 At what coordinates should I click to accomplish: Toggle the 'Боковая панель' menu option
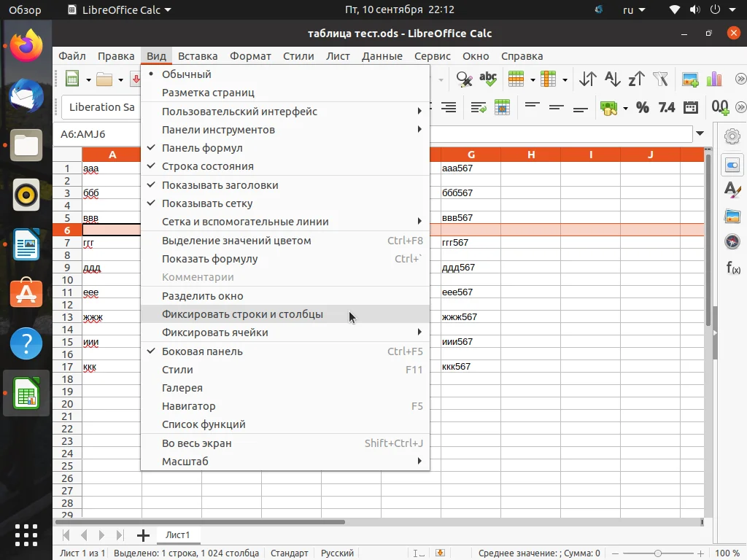point(202,351)
